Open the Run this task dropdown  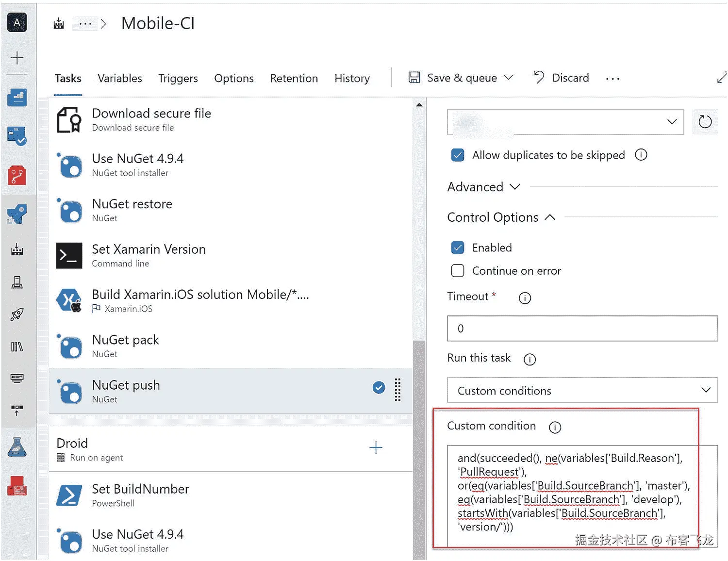click(x=582, y=391)
